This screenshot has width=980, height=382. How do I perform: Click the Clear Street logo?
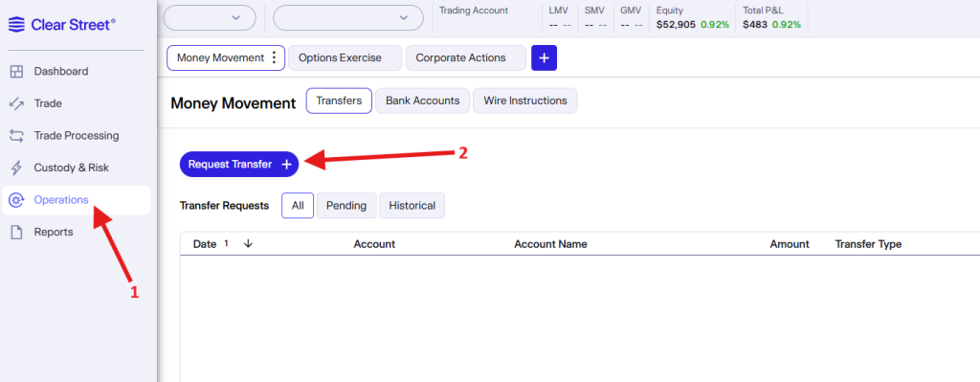62,24
